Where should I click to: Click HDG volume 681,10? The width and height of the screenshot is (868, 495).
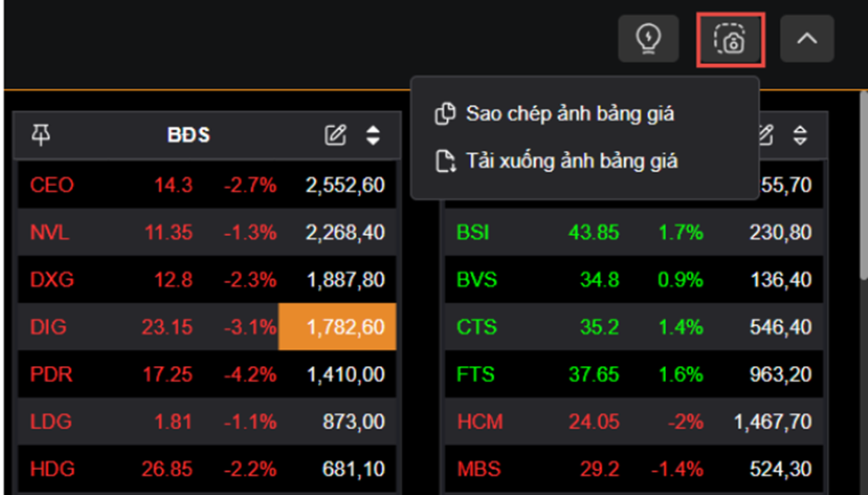coord(353,469)
